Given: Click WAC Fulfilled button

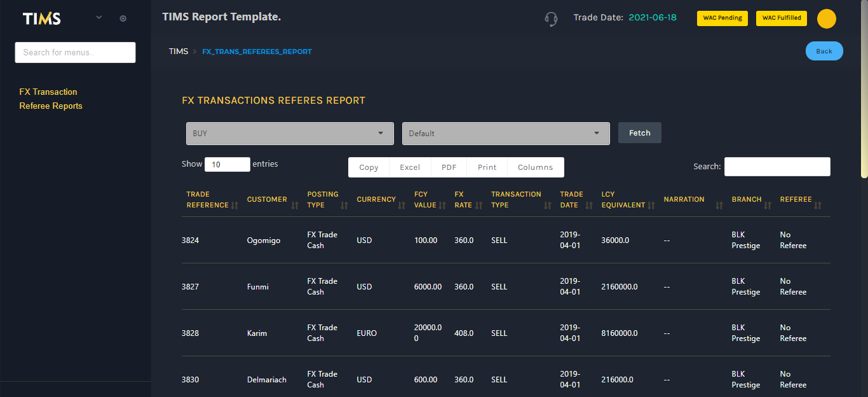Looking at the screenshot, I should [x=782, y=18].
